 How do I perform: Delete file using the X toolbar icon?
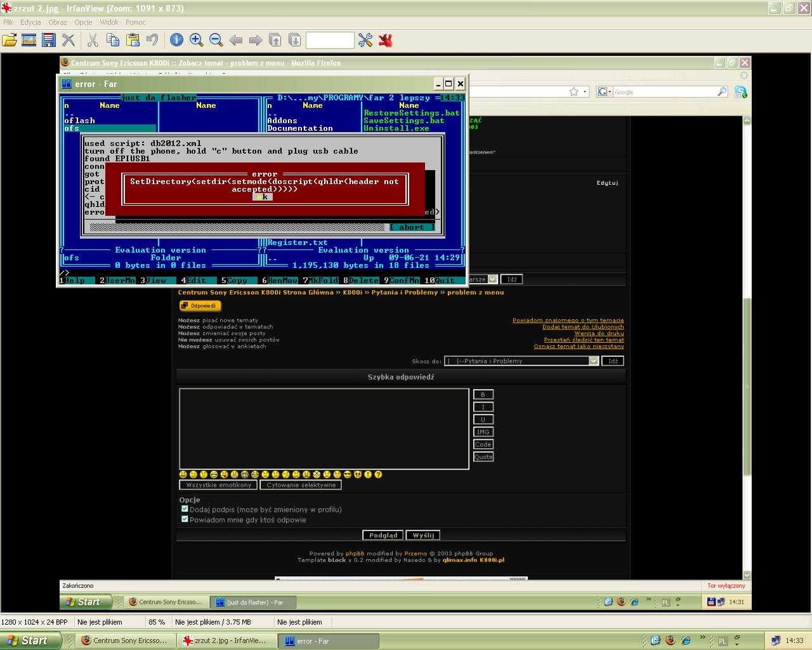[x=69, y=40]
